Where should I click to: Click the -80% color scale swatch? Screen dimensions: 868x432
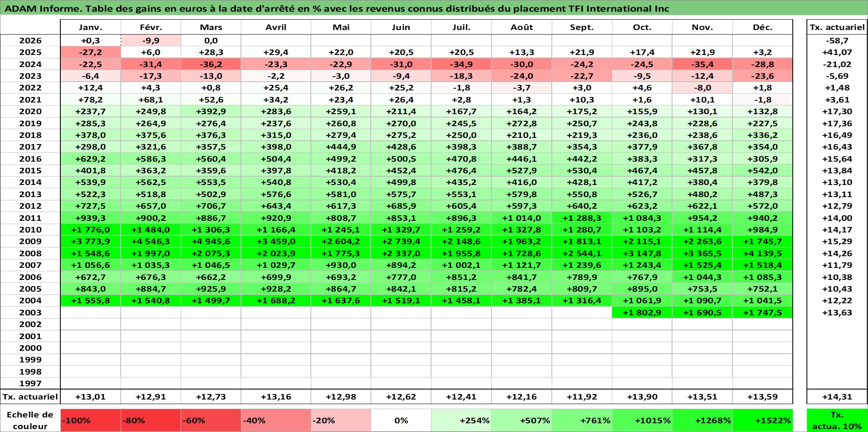pyautogui.click(x=151, y=420)
